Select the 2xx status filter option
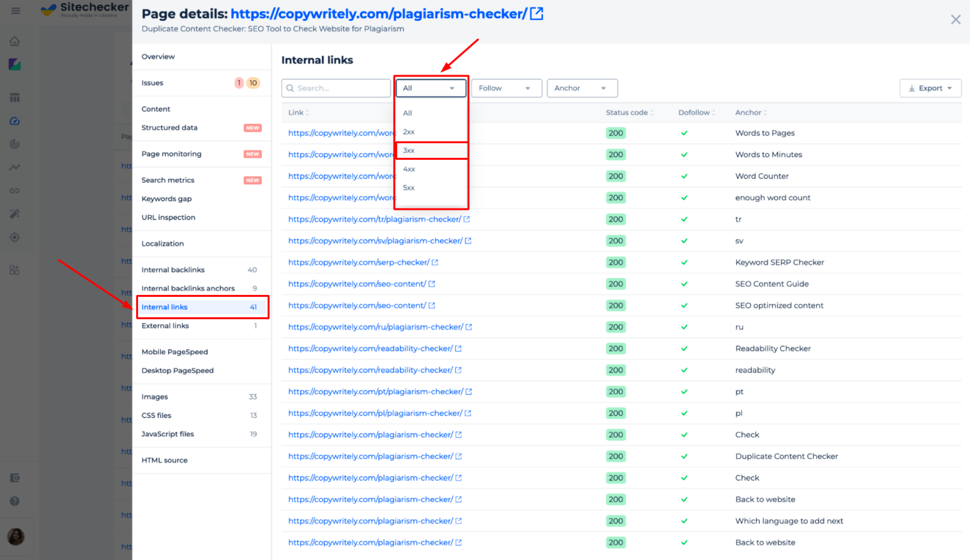 [x=431, y=132]
